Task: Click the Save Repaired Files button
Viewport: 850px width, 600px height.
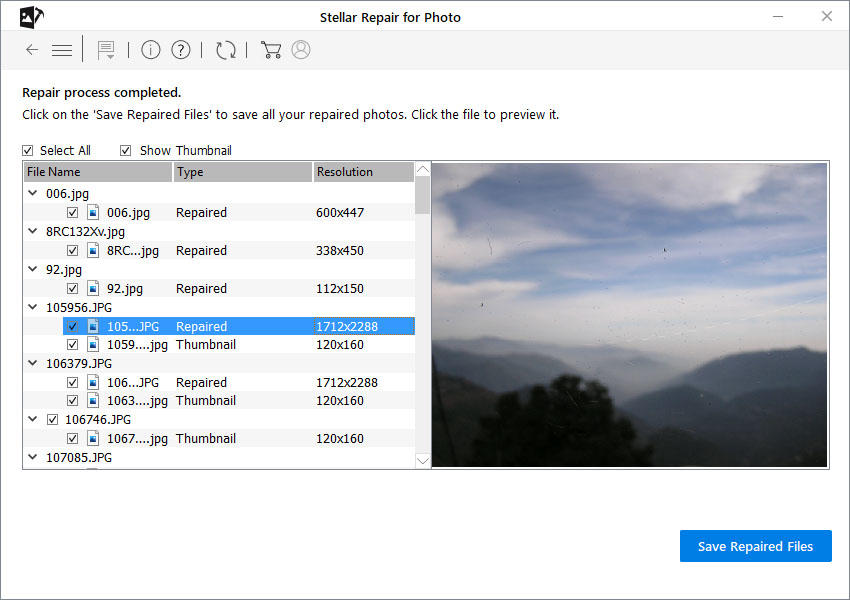Action: 755,546
